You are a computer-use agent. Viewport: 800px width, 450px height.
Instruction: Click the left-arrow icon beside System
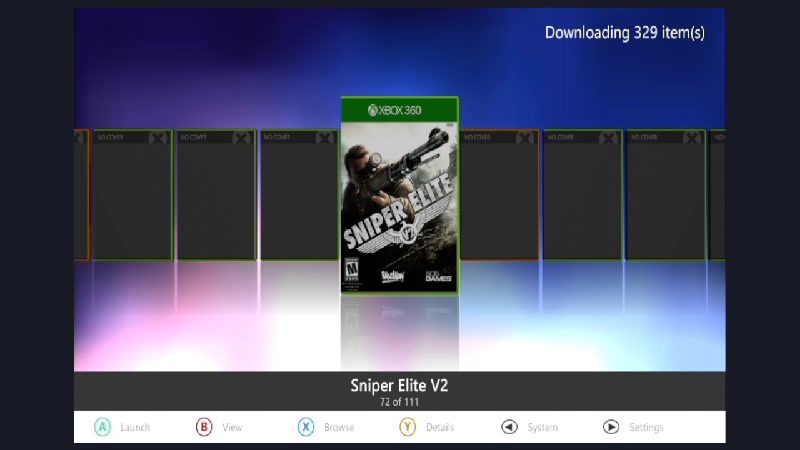tap(509, 427)
